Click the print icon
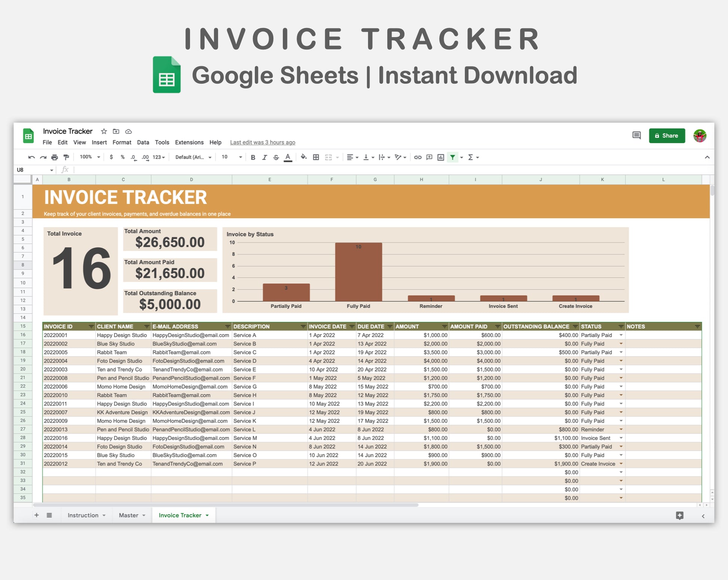This screenshot has width=728, height=580. [55, 157]
